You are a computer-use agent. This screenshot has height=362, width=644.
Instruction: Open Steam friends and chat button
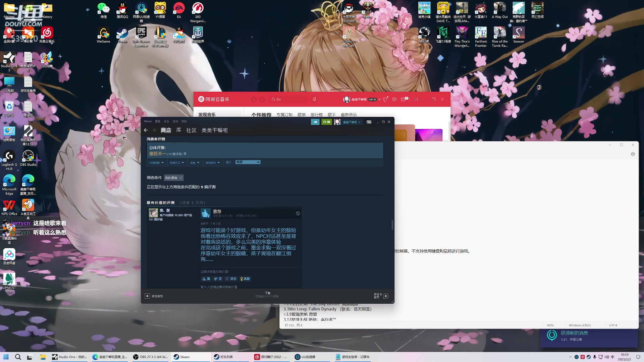pos(386,296)
